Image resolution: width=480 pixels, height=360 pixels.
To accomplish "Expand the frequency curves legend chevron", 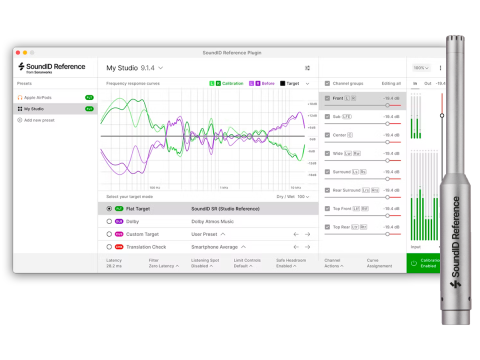I will (307, 84).
